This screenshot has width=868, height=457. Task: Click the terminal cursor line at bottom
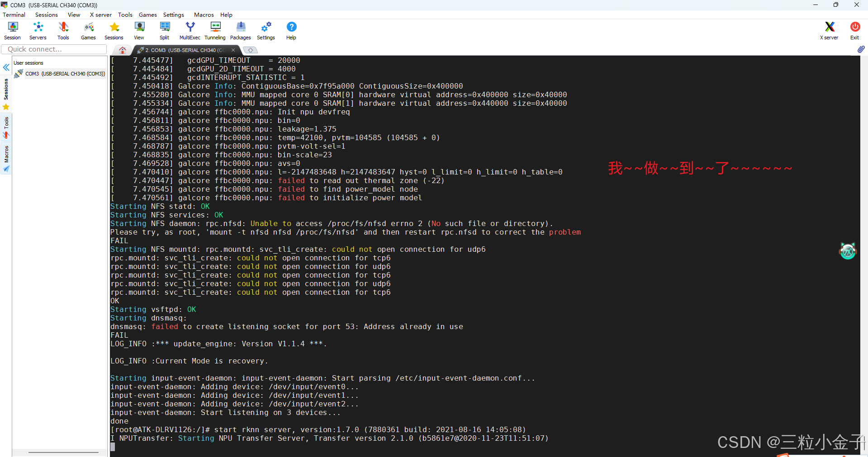point(113,447)
